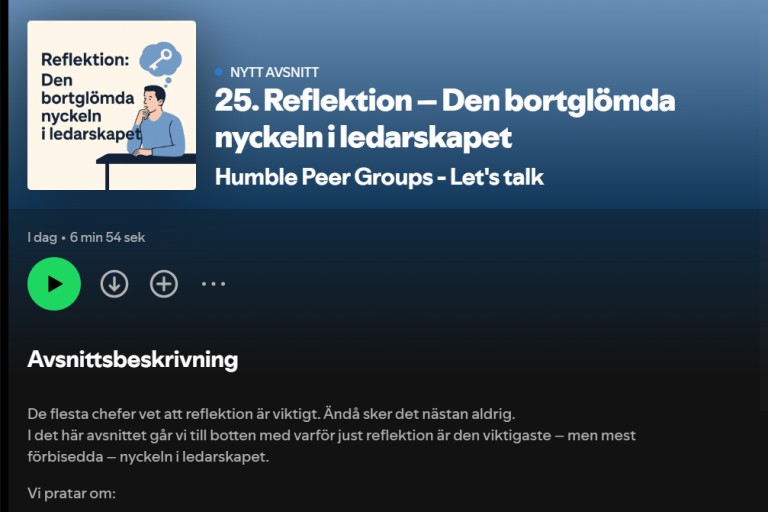This screenshot has width=768, height=512.
Task: Open the Humble Peer Groups - Let's talk show
Action: click(x=379, y=177)
